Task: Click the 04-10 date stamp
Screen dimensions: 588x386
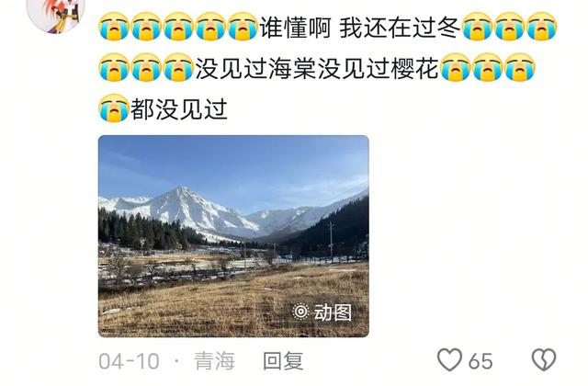Action: click(129, 361)
